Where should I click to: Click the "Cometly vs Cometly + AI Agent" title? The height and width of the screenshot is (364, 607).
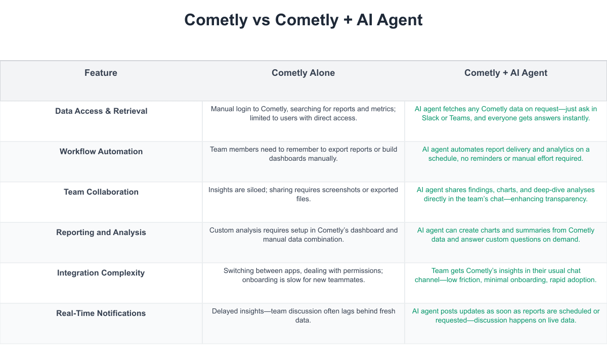pyautogui.click(x=303, y=20)
